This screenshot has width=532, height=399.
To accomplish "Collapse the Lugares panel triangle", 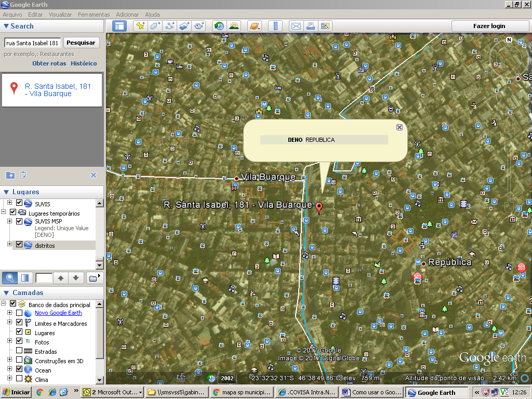I will pyautogui.click(x=6, y=192).
